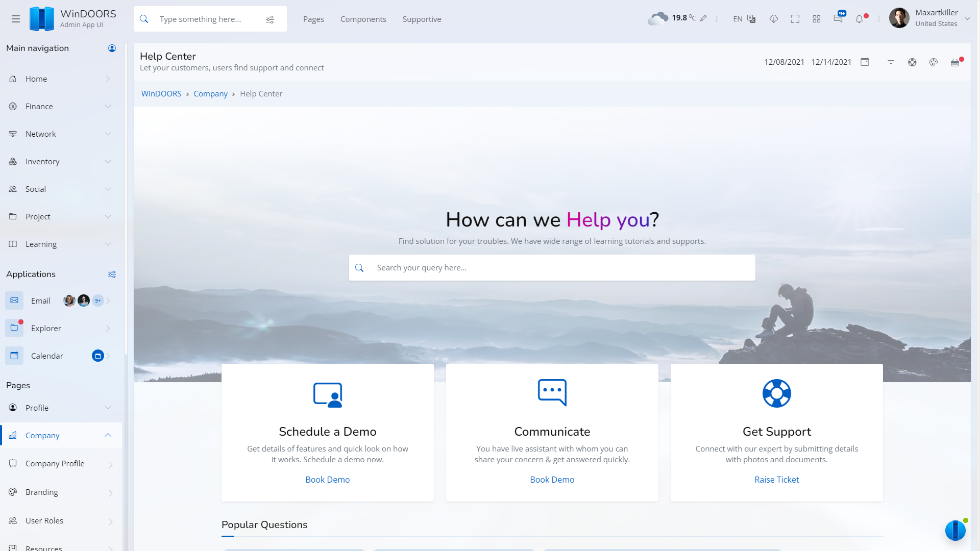Screen dimensions: 980x551
Task: Click the Raise Ticket link
Action: point(776,480)
